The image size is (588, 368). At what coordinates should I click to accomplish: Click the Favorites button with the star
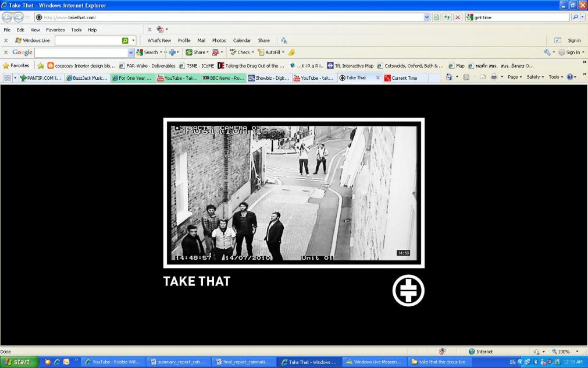pos(16,66)
